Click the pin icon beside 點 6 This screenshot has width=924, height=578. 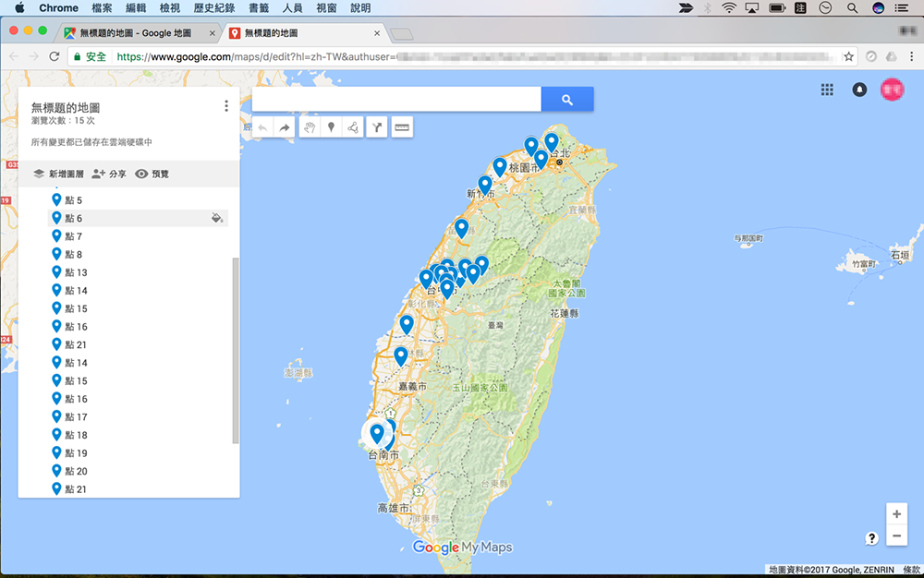coord(56,218)
